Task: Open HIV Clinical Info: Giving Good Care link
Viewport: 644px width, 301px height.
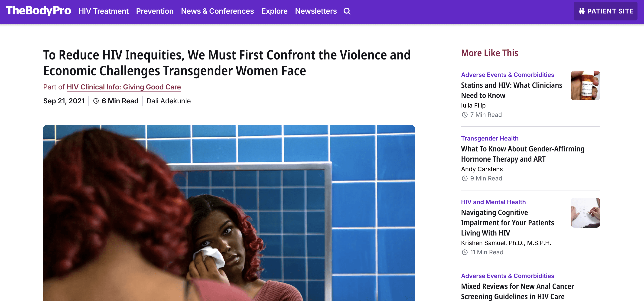Action: coord(124,87)
